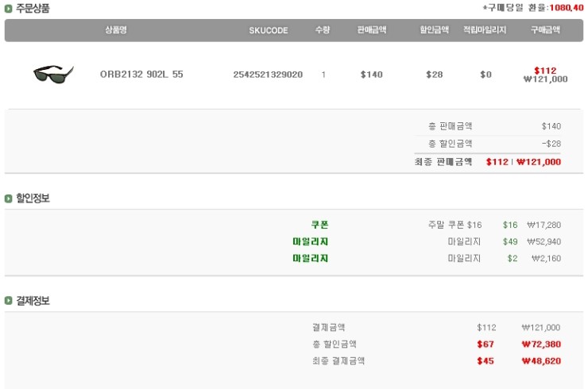Click the 적립마일리지 column header
Image resolution: width=588 pixels, height=389 pixels.
click(485, 30)
